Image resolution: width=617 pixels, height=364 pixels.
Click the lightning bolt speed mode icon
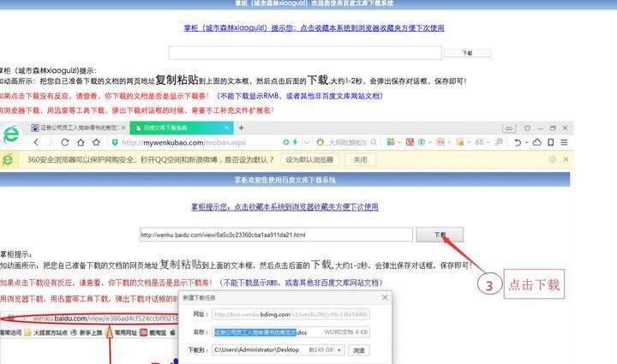point(295,142)
